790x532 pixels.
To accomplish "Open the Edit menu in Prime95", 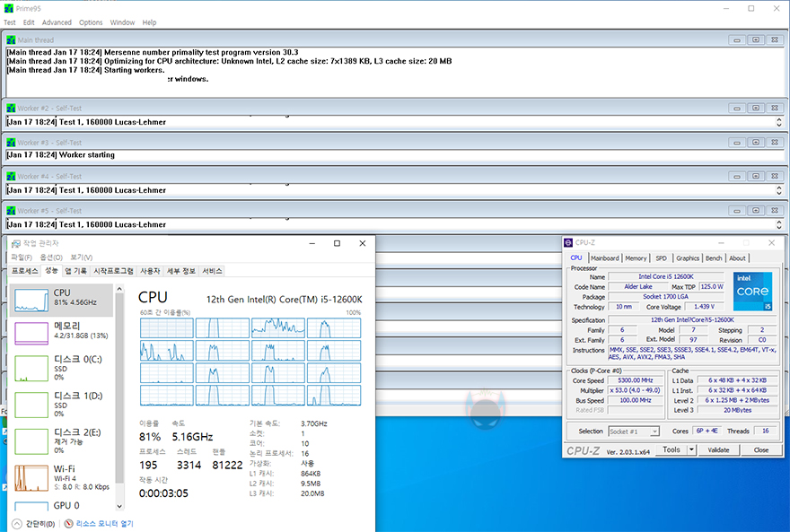I will click(29, 22).
